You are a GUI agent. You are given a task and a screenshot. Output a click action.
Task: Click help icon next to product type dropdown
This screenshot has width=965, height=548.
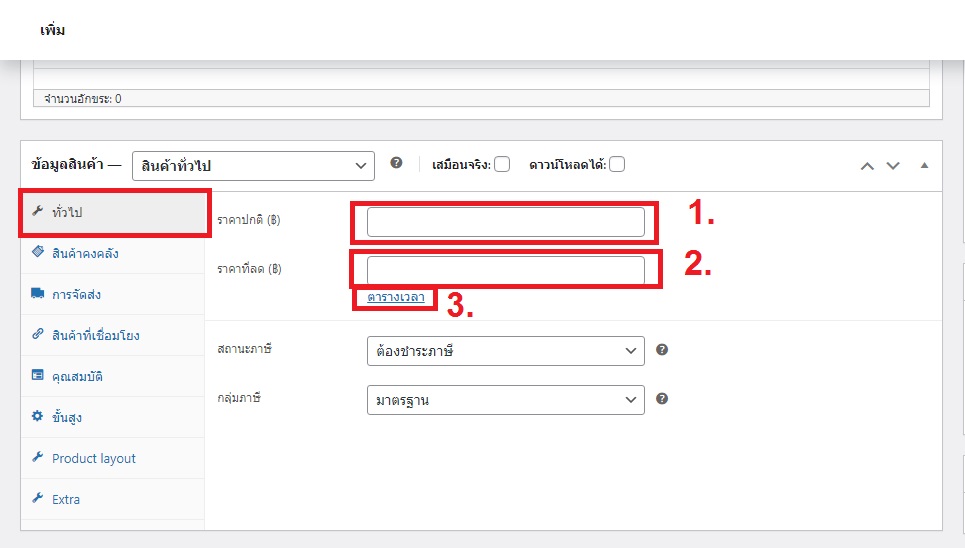(396, 163)
